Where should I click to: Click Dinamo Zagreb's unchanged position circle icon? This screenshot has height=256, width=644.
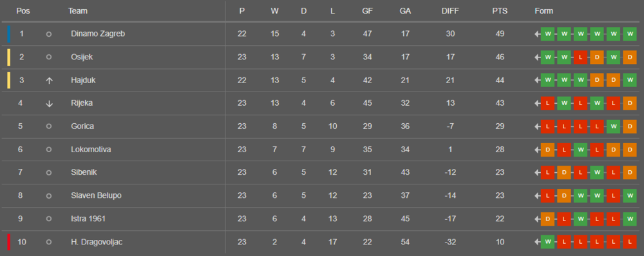coord(49,34)
